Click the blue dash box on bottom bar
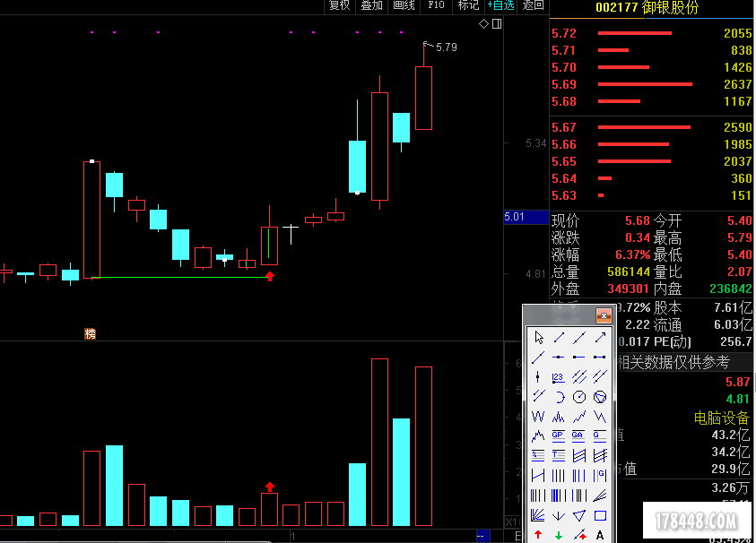This screenshot has height=543, width=756. (x=482, y=536)
